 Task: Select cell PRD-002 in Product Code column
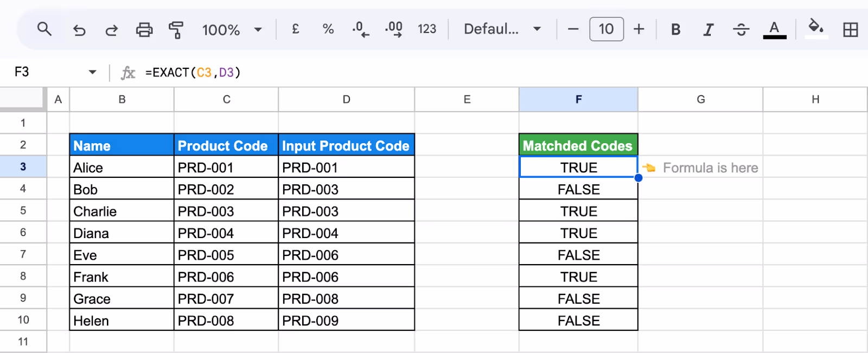[x=226, y=189]
